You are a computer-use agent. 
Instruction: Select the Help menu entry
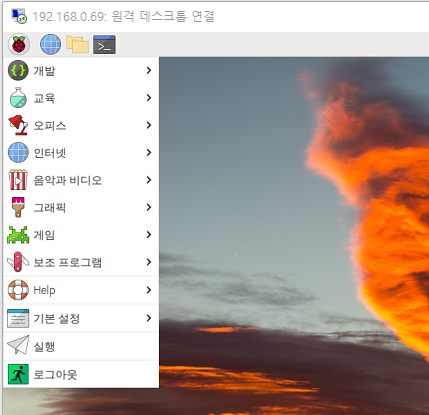(81, 290)
